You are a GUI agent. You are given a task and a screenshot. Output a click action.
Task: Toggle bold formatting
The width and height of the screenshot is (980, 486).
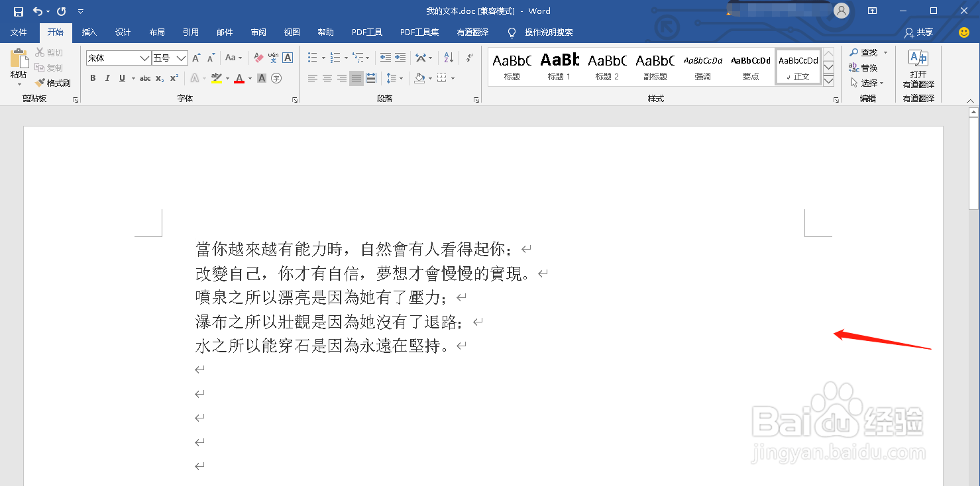(93, 78)
